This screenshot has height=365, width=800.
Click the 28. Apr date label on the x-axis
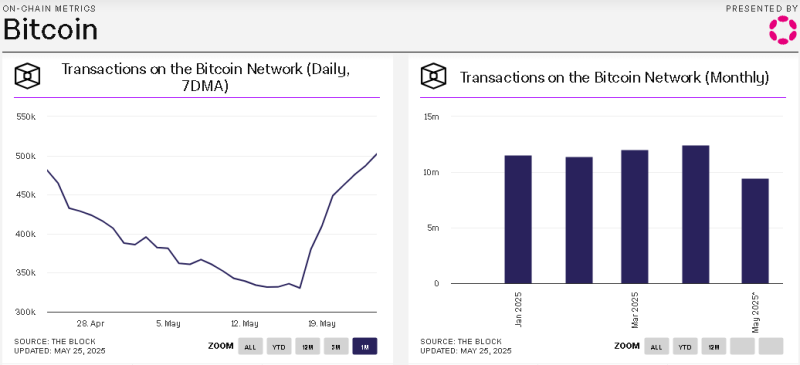pyautogui.click(x=91, y=324)
